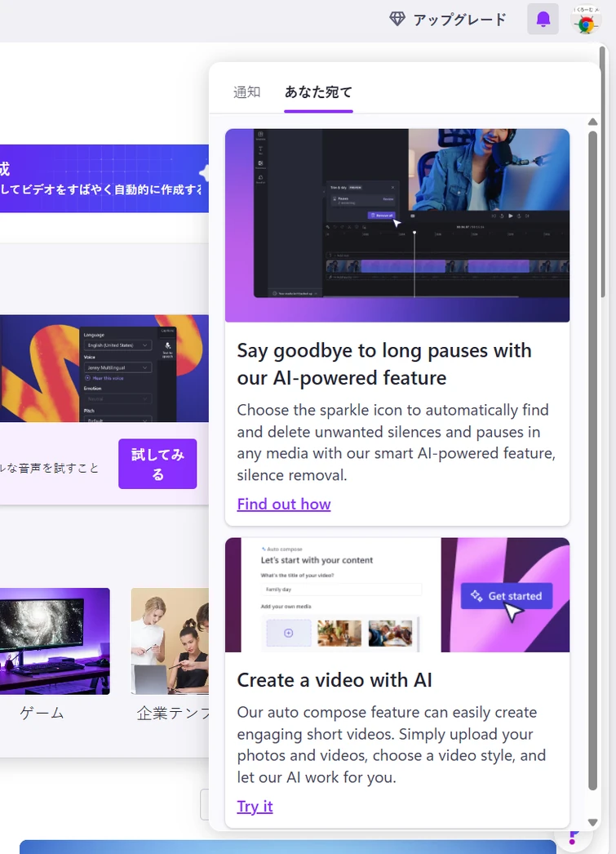Open the 企業テンプレート people thumbnail
Screen dimensions: 616x854
click(170, 641)
